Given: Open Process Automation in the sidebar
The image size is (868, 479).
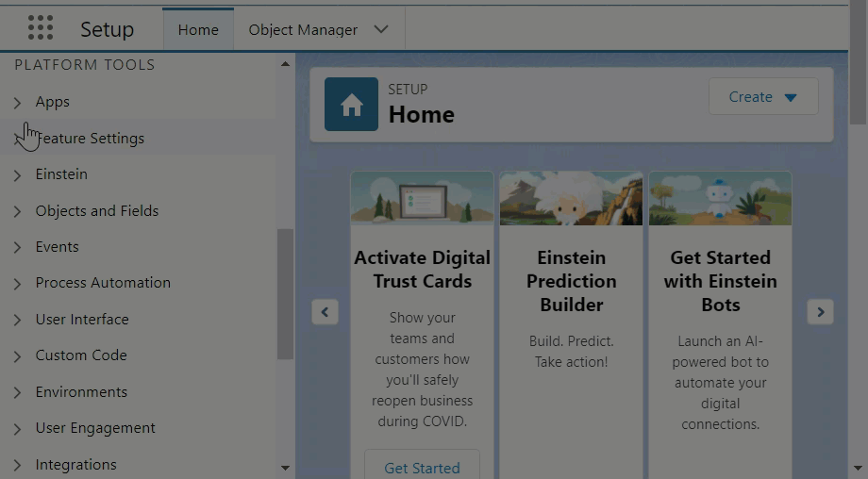Looking at the screenshot, I should [x=103, y=283].
